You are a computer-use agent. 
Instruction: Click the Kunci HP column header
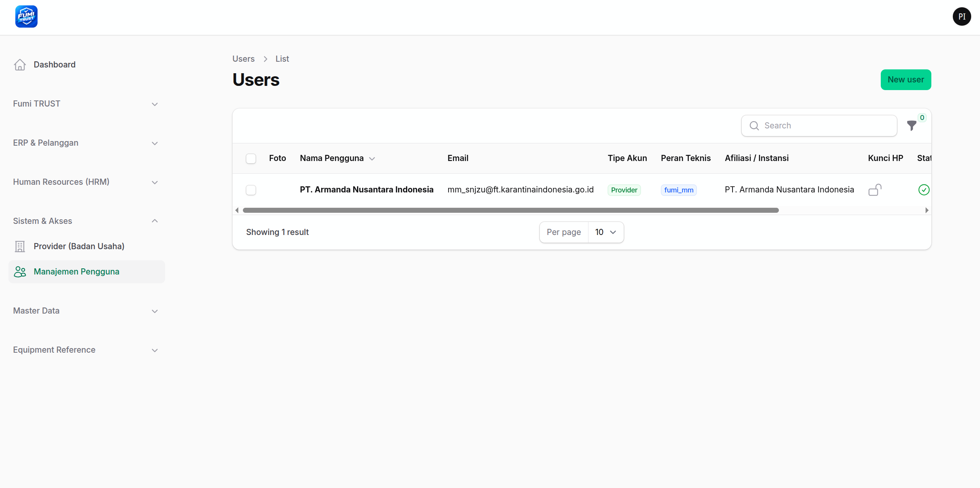[x=885, y=158]
